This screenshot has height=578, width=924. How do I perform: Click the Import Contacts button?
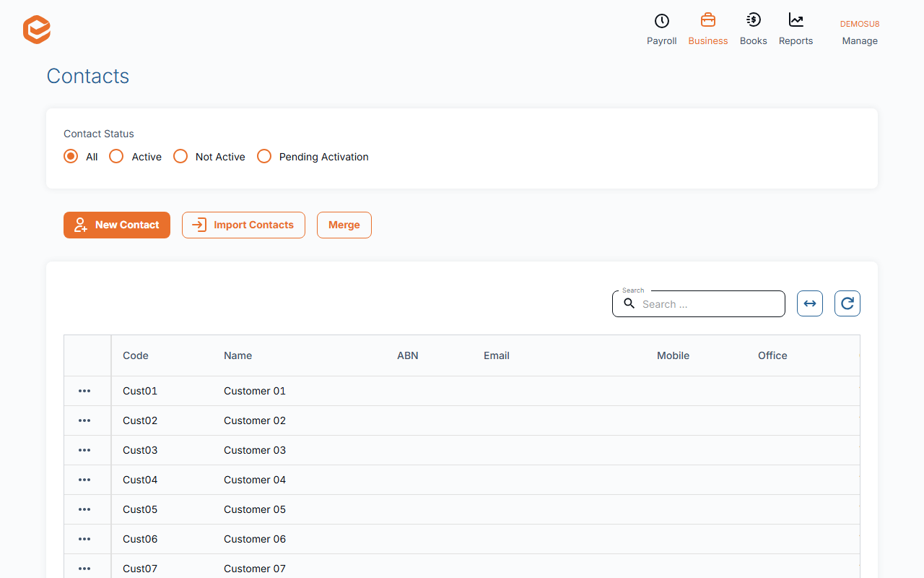pyautogui.click(x=243, y=225)
